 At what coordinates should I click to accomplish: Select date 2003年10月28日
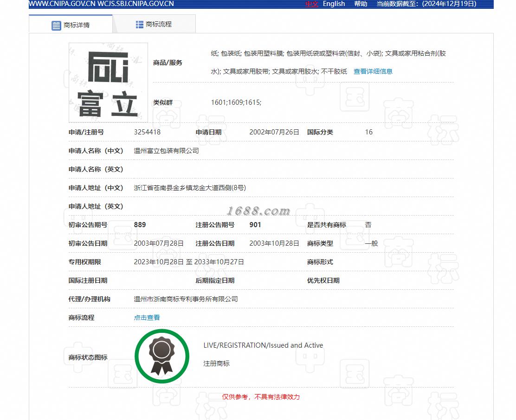click(274, 243)
